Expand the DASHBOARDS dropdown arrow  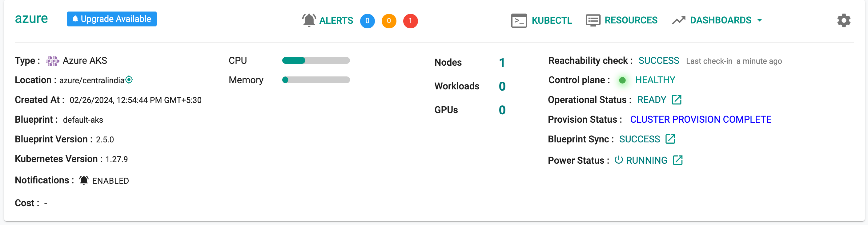(x=760, y=20)
